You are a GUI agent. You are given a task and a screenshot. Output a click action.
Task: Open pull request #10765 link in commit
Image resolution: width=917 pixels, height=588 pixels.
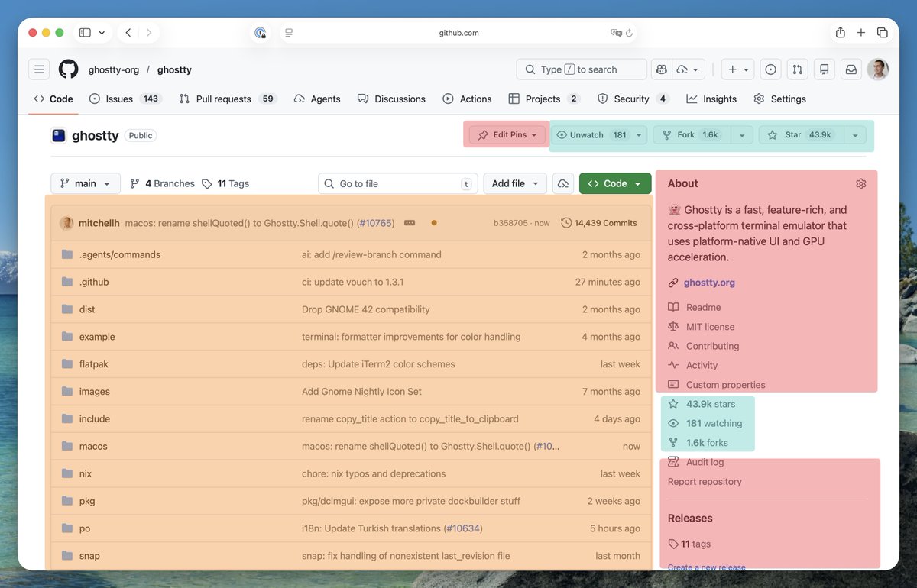click(x=374, y=223)
